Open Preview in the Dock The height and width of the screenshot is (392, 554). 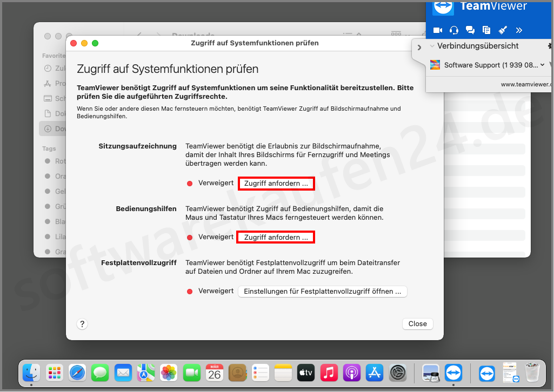pos(431,373)
